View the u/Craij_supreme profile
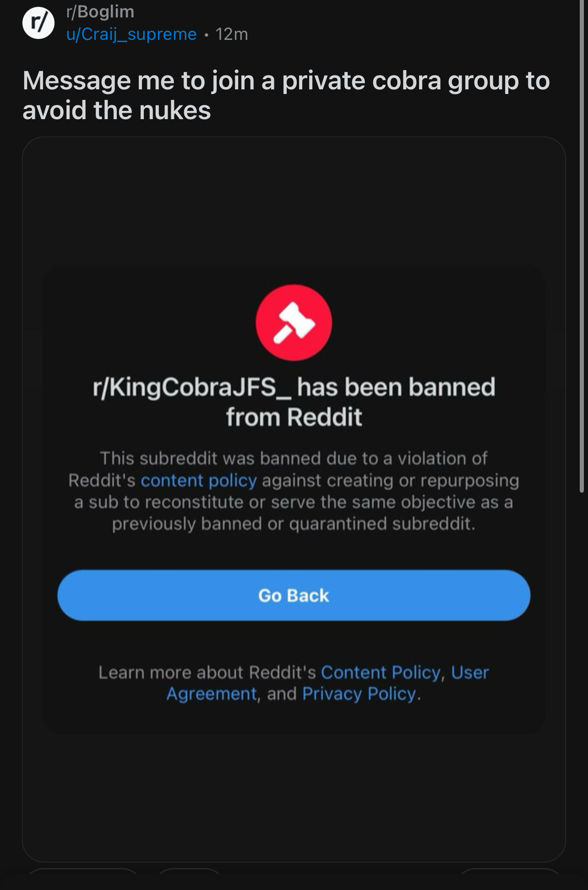 pyautogui.click(x=131, y=34)
